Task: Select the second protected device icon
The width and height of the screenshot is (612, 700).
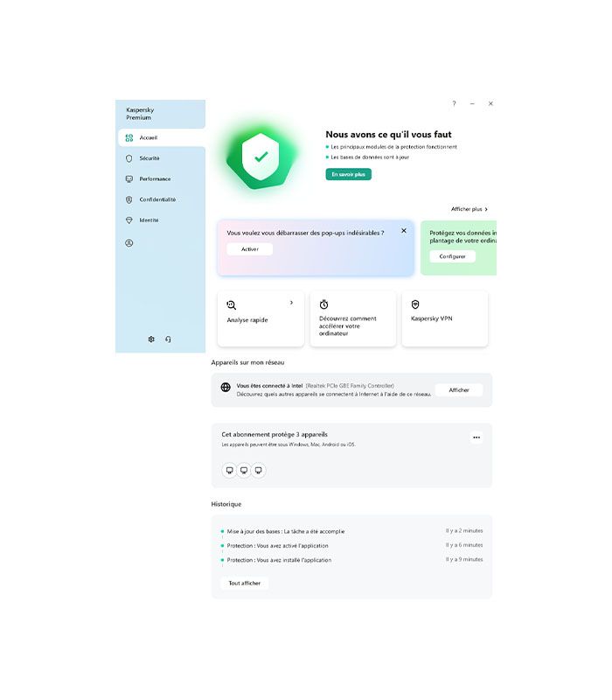Action: point(244,470)
